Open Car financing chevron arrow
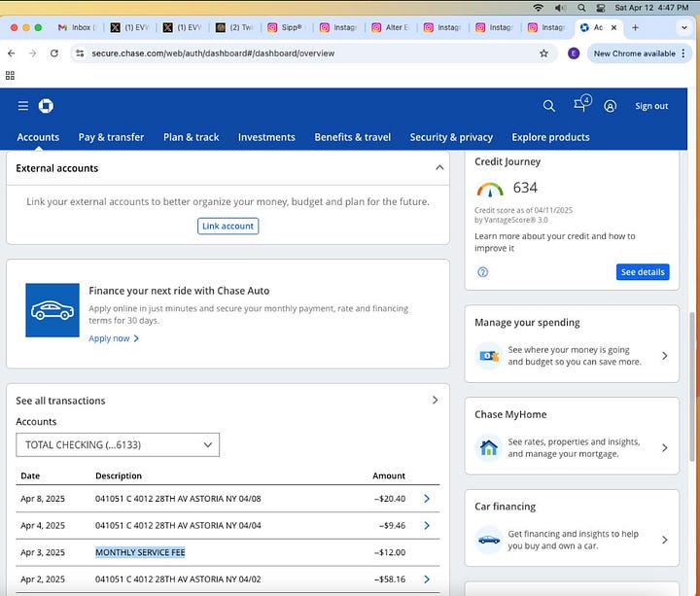The height and width of the screenshot is (596, 700). (664, 540)
